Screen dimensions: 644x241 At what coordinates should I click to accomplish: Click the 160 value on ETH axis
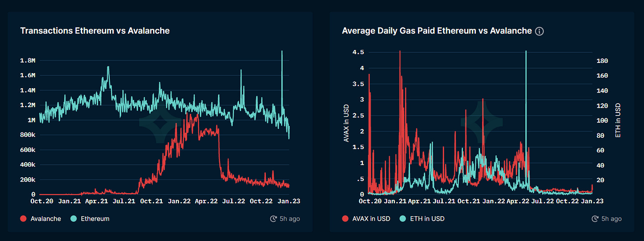pos(603,76)
